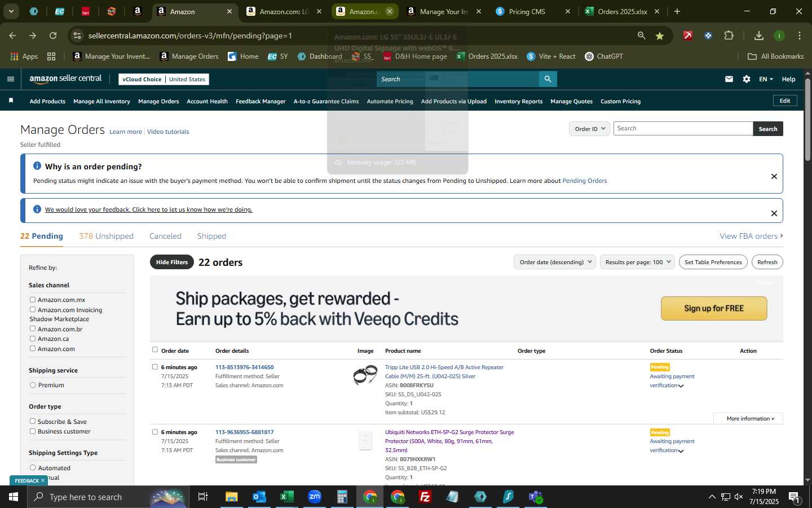Image resolution: width=812 pixels, height=508 pixels.
Task: Select the Premium shipping service radio
Action: click(33, 385)
